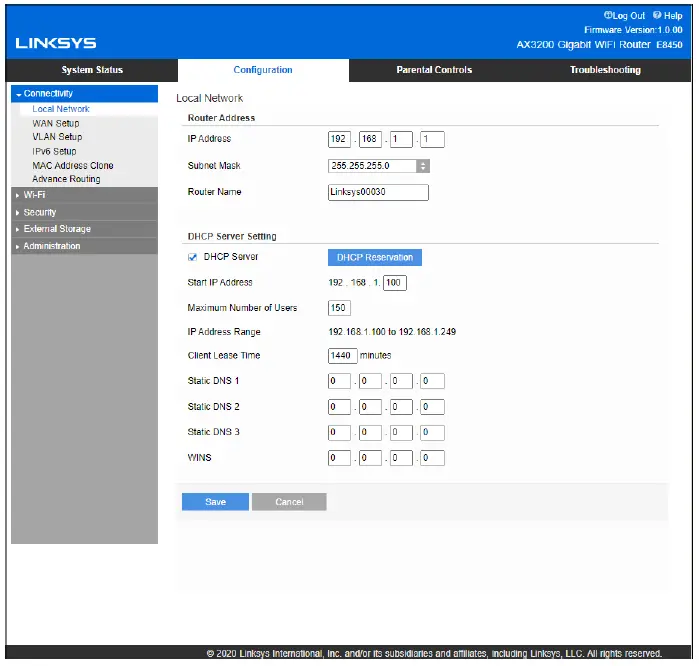Open MAC Address Clone page

click(x=73, y=165)
